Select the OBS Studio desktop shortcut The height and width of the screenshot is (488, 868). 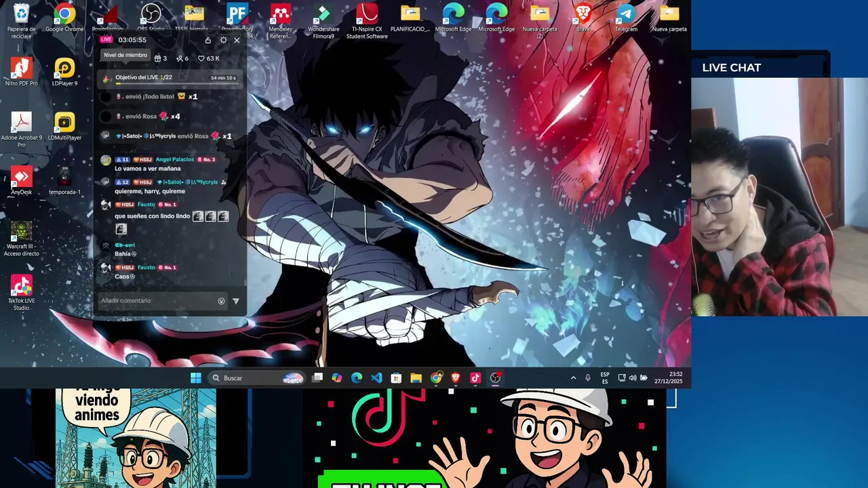point(151,18)
